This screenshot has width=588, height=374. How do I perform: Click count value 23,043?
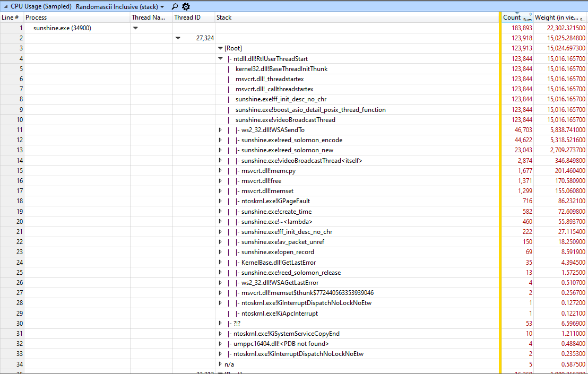coord(523,150)
